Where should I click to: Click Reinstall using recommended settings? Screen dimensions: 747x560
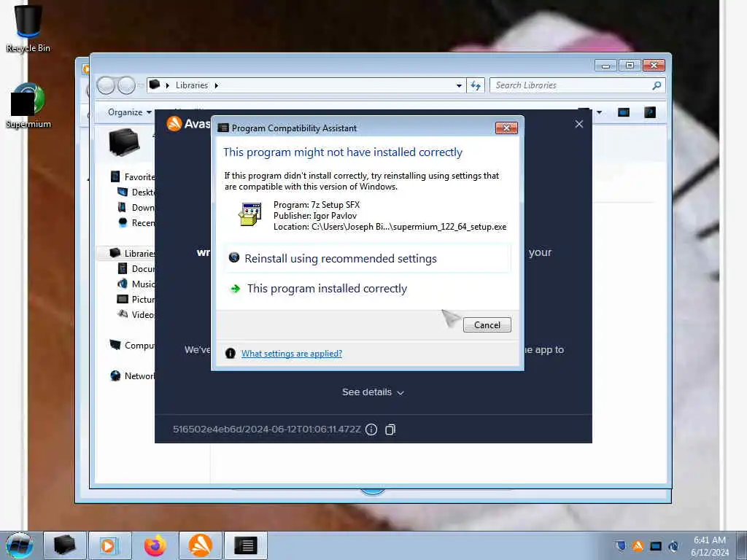click(368, 259)
